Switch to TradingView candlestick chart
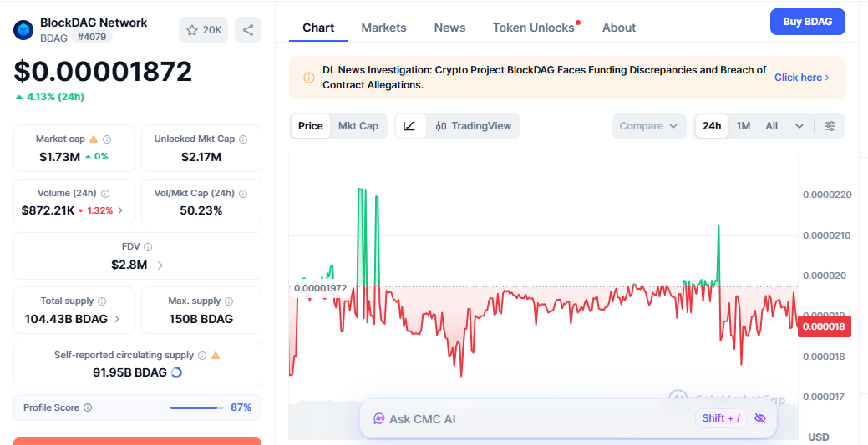 [474, 126]
